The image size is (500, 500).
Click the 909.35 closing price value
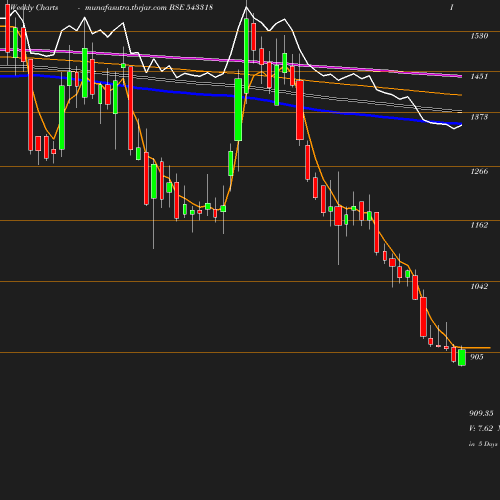pyautogui.click(x=481, y=413)
